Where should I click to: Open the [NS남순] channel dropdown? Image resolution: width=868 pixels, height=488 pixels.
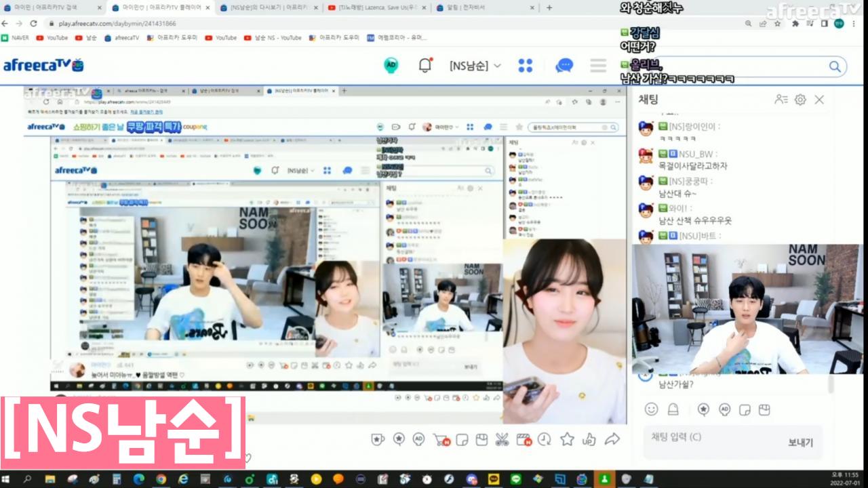click(473, 65)
